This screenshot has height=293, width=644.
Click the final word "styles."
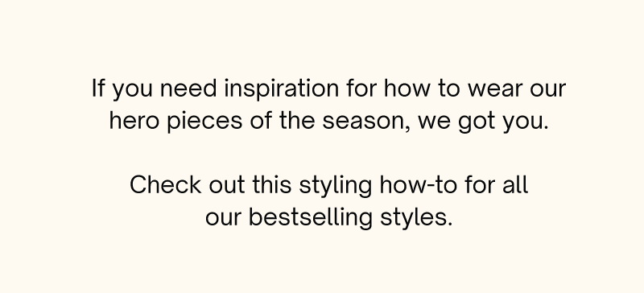click(x=416, y=218)
